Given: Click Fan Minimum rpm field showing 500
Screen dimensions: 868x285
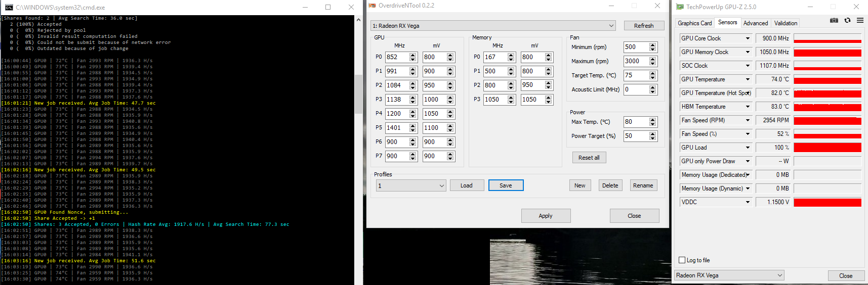Looking at the screenshot, I should (636, 47).
